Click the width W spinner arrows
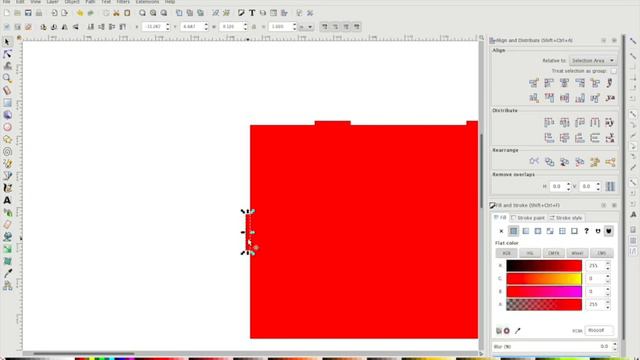640x360 pixels. [245, 27]
